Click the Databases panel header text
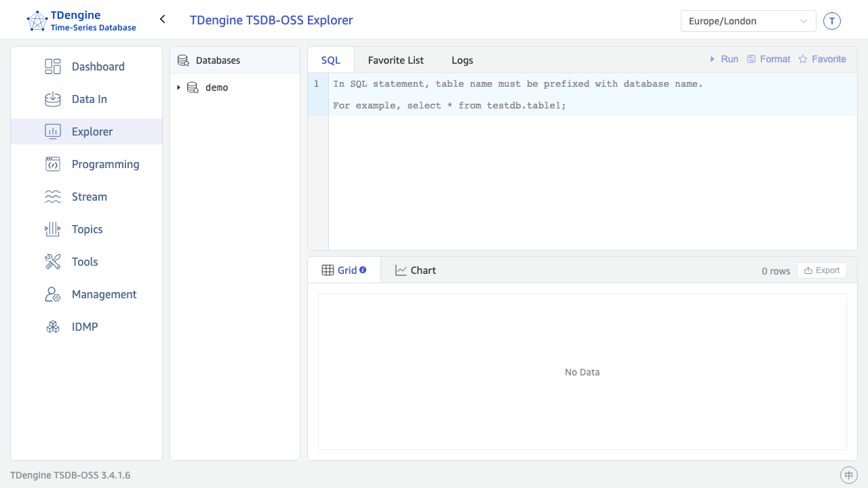 218,60
